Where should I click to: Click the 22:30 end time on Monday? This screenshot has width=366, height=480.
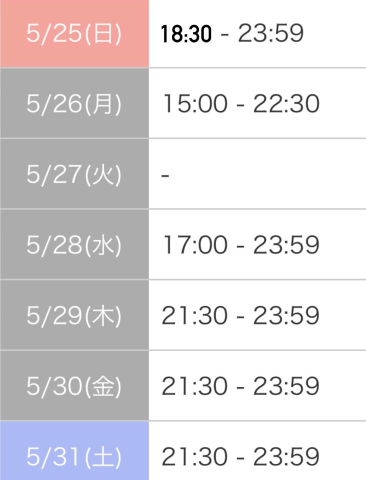point(286,104)
